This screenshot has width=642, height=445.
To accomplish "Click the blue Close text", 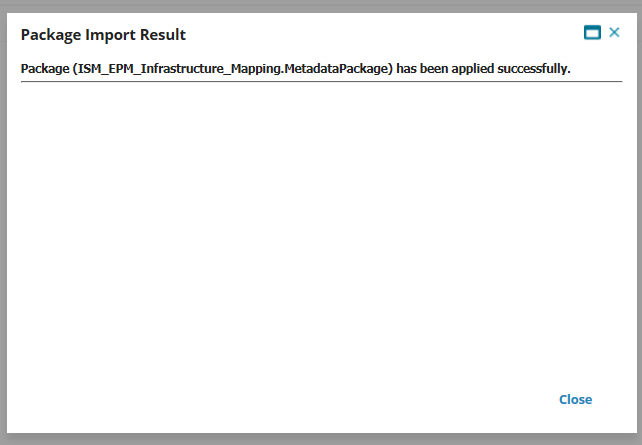I will tap(575, 400).
